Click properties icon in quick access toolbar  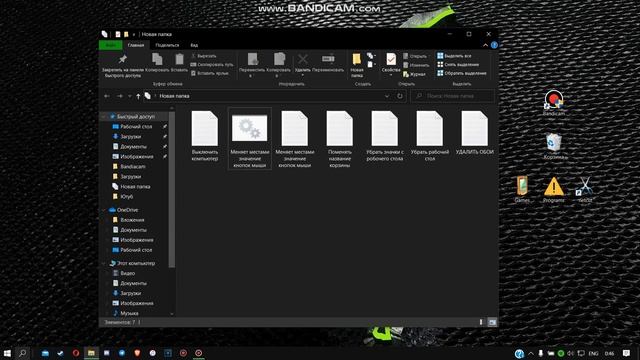118,34
